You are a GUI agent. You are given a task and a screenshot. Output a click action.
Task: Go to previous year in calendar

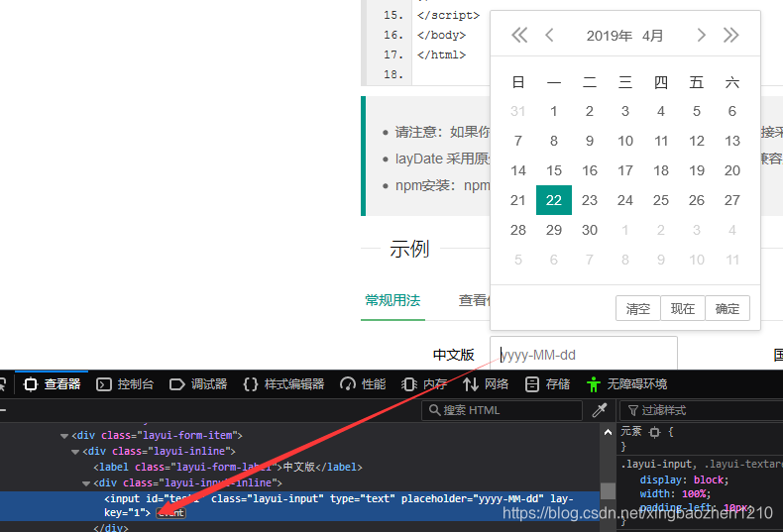click(518, 36)
